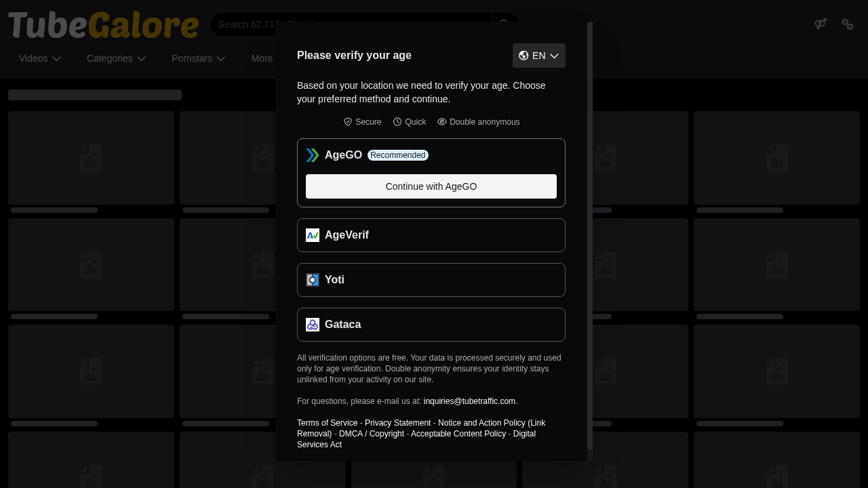The height and width of the screenshot is (488, 868).
Task: Expand the Videos menu
Action: pyautogui.click(x=40, y=58)
